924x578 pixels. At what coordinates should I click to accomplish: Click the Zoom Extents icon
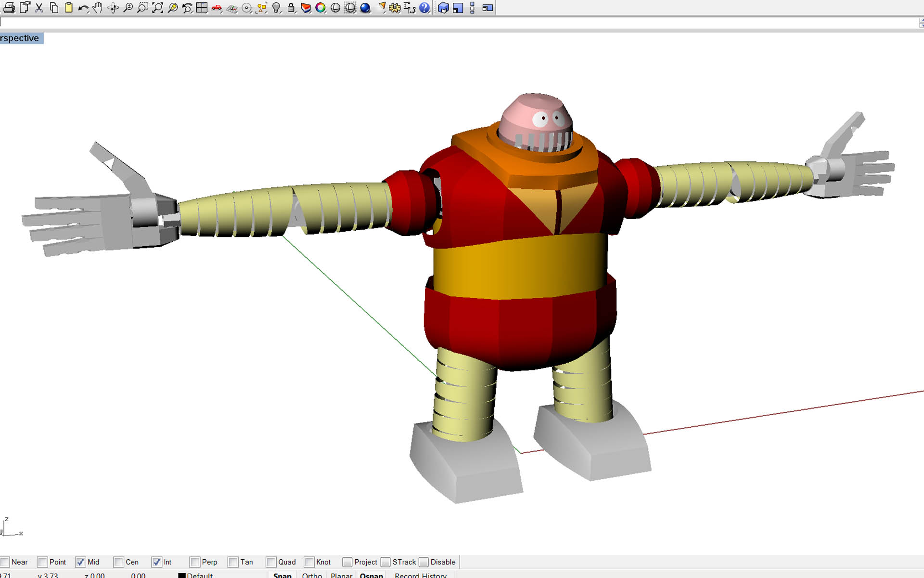[157, 8]
